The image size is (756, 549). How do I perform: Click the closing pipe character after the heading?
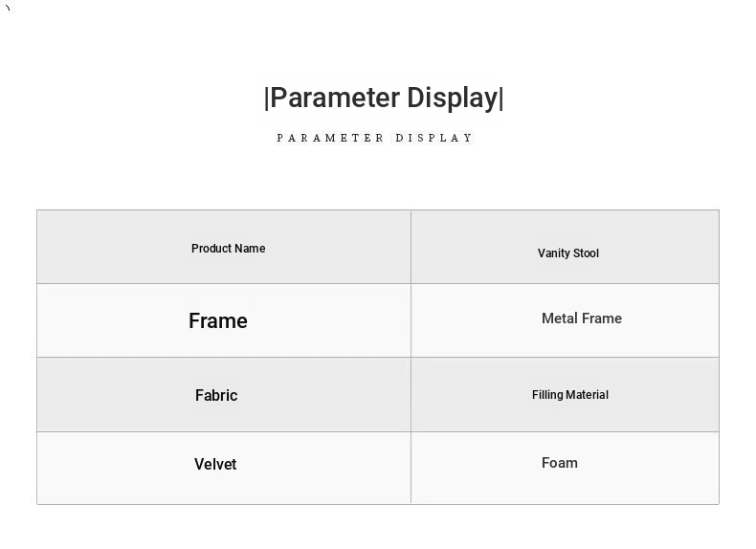point(501,98)
